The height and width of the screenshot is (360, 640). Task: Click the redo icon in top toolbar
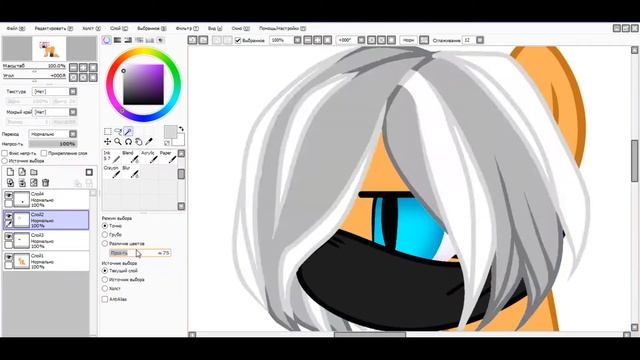203,40
